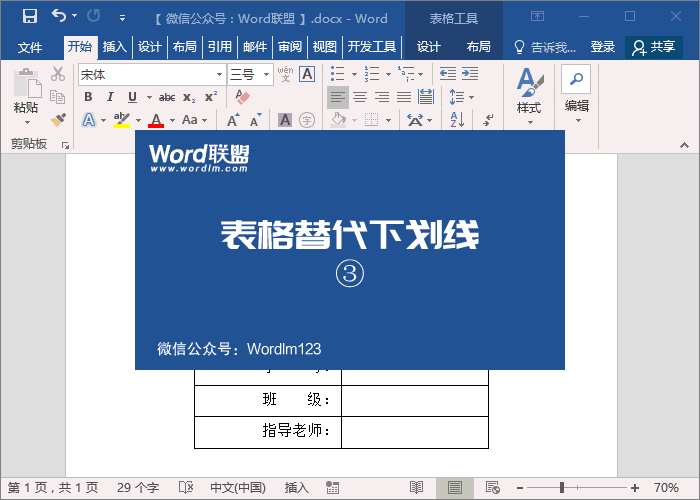This screenshot has height=500, width=700.
Task: Click the Show paragraph marks icon
Action: coord(488,120)
